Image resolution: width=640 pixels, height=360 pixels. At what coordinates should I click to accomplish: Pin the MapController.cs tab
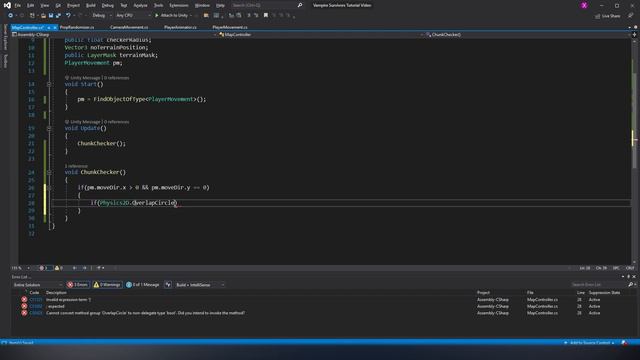click(x=49, y=27)
